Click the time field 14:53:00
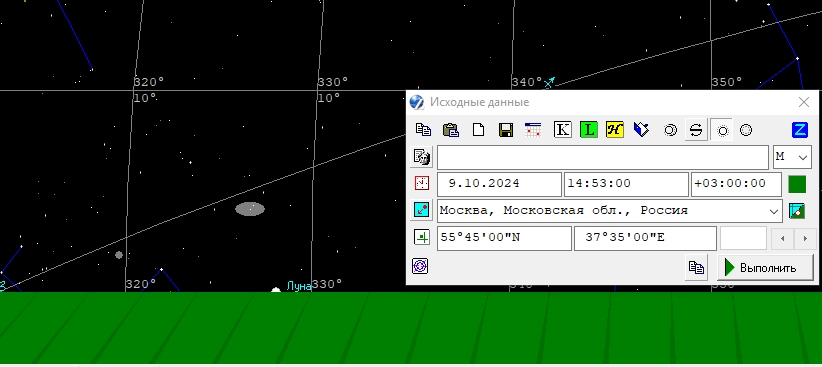 [x=626, y=184]
